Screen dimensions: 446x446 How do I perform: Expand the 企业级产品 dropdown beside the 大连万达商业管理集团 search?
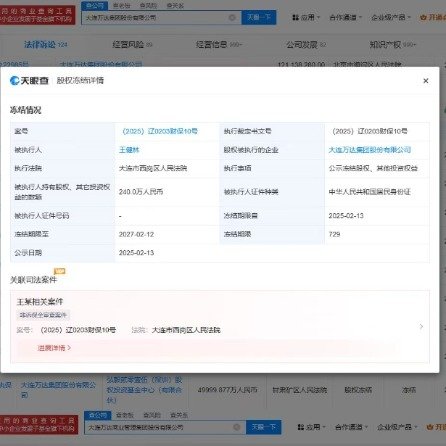click(x=397, y=427)
